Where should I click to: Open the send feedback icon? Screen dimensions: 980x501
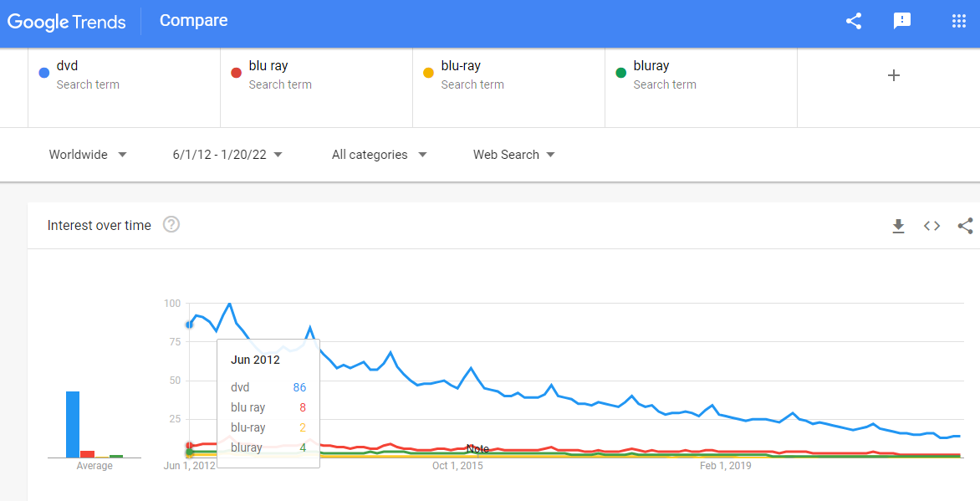[902, 22]
